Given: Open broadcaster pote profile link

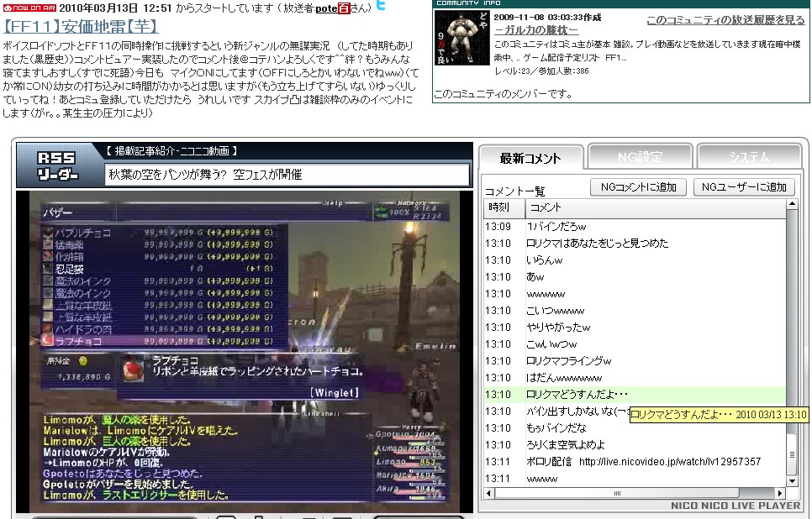Looking at the screenshot, I should 326,8.
